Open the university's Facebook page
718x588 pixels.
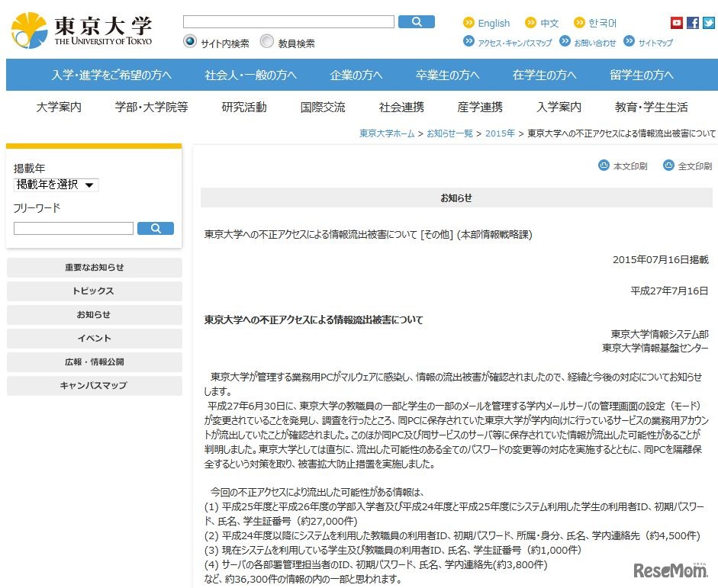[x=693, y=22]
